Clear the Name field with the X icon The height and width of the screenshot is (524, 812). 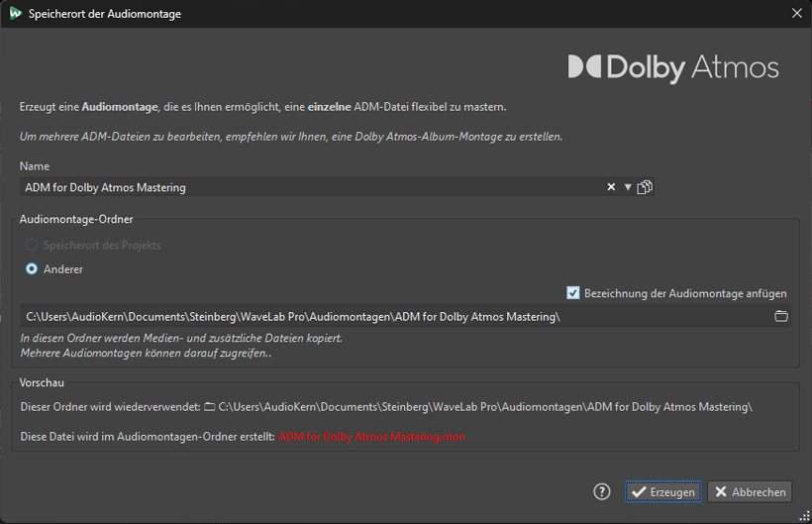[x=611, y=187]
